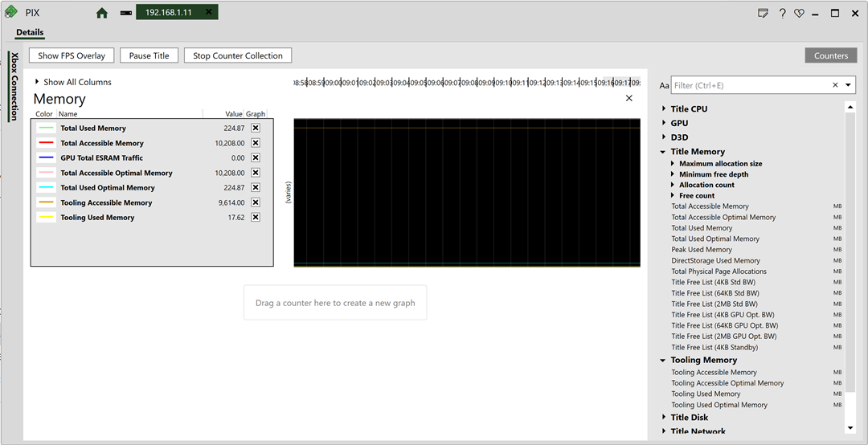Click the yellow swatch for Tooling Used Memory
The image size is (868, 445).
click(x=46, y=218)
